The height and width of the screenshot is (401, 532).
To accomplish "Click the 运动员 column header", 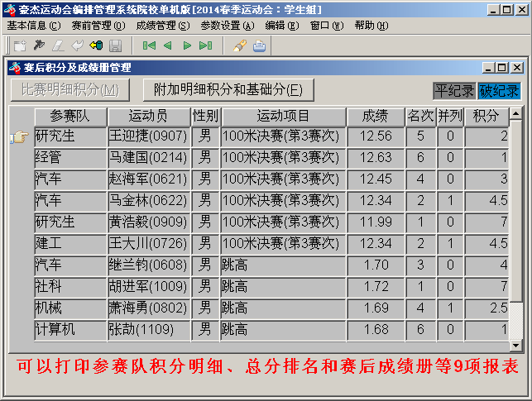I will (149, 117).
